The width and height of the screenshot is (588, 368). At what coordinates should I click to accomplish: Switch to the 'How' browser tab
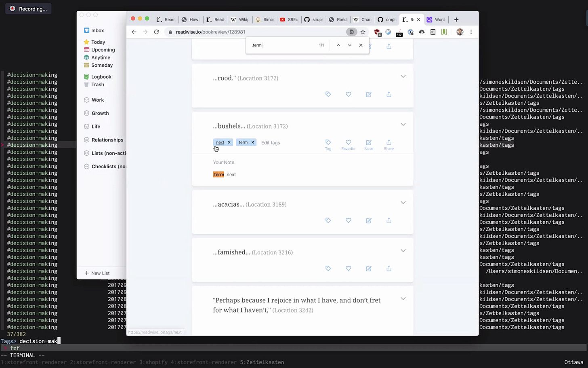190,19
